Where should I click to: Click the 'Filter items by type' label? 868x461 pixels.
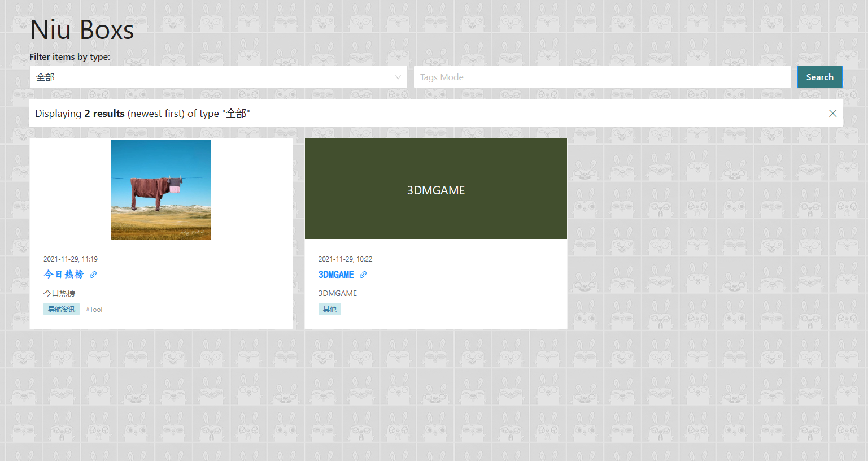pyautogui.click(x=70, y=57)
